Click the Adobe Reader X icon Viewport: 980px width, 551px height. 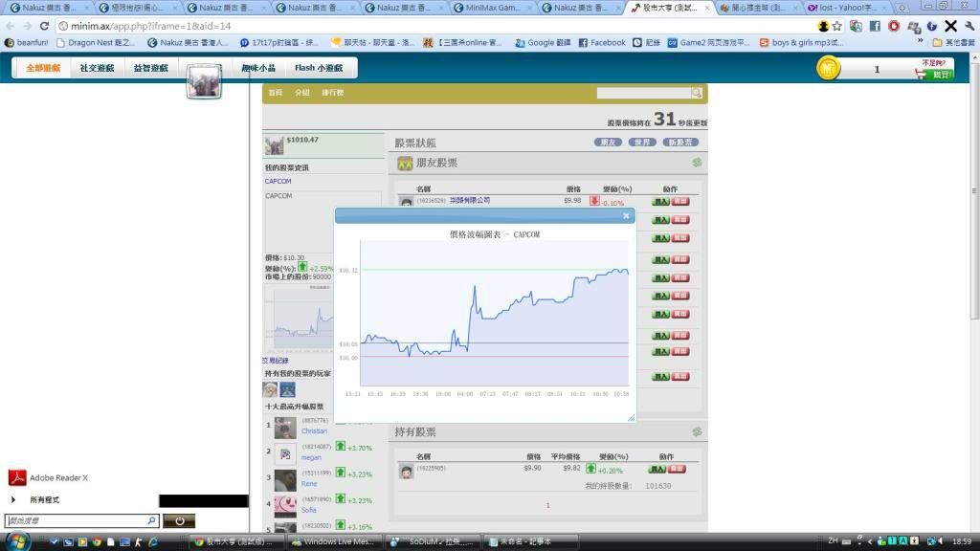pyautogui.click(x=17, y=477)
